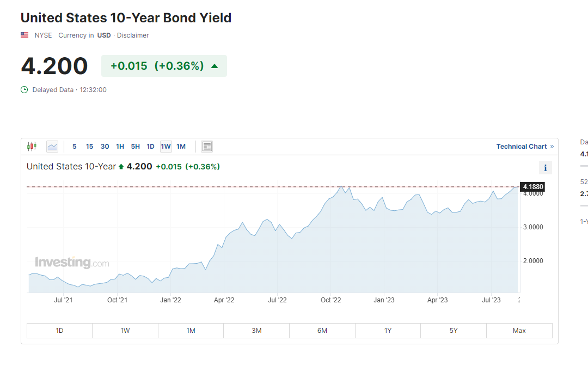Choose the 1D range at chart bottom
The image size is (588, 365).
point(59,331)
